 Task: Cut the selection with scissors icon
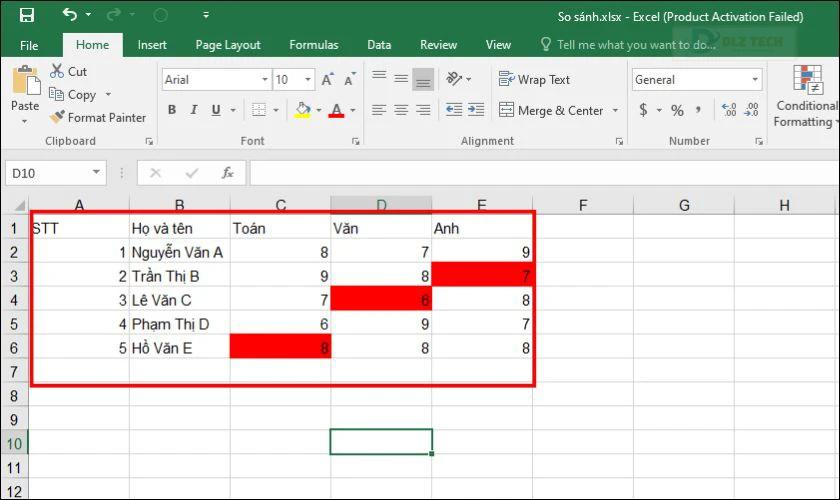pyautogui.click(x=69, y=71)
